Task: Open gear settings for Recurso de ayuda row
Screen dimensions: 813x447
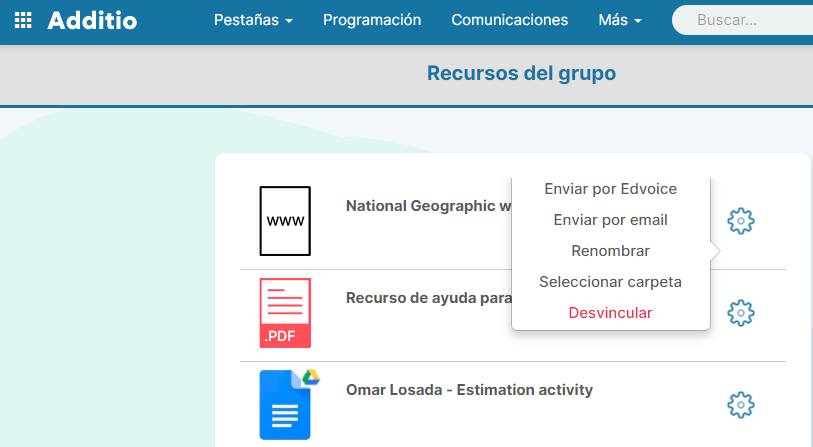Action: click(x=740, y=313)
